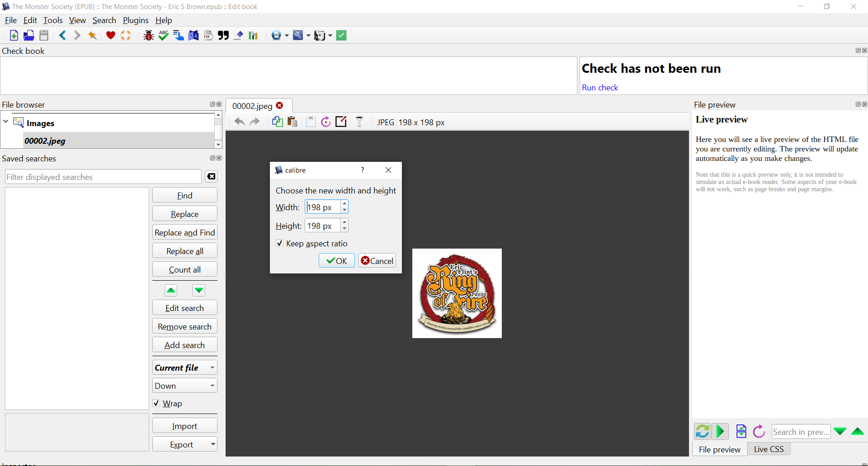Screen dimensions: 868x466
Task: Click the split file icon in preview
Action: 741,431
